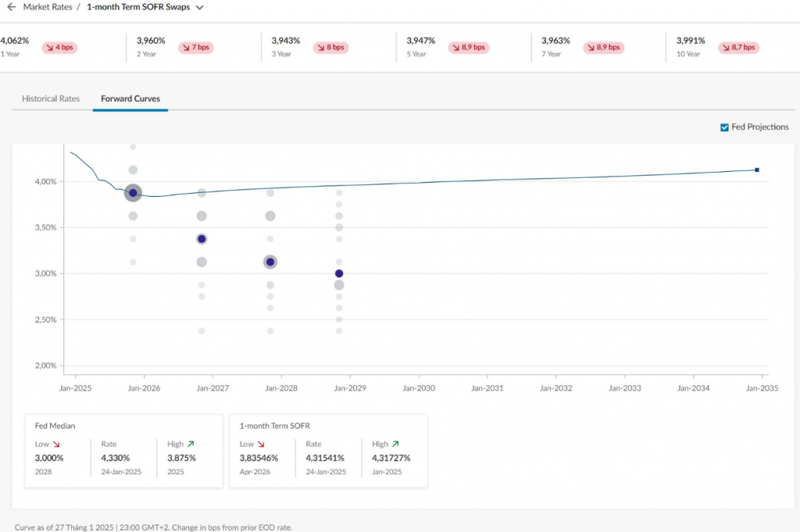800x532 pixels.
Task: Click the 7 Year 8,9 bps change badge
Action: click(604, 48)
